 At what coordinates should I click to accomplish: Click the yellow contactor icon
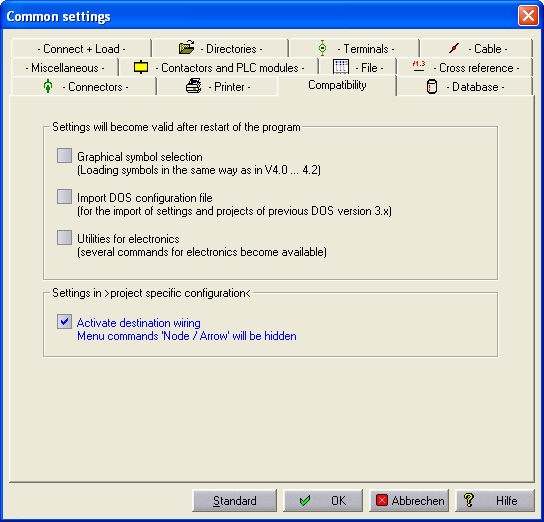[x=141, y=67]
